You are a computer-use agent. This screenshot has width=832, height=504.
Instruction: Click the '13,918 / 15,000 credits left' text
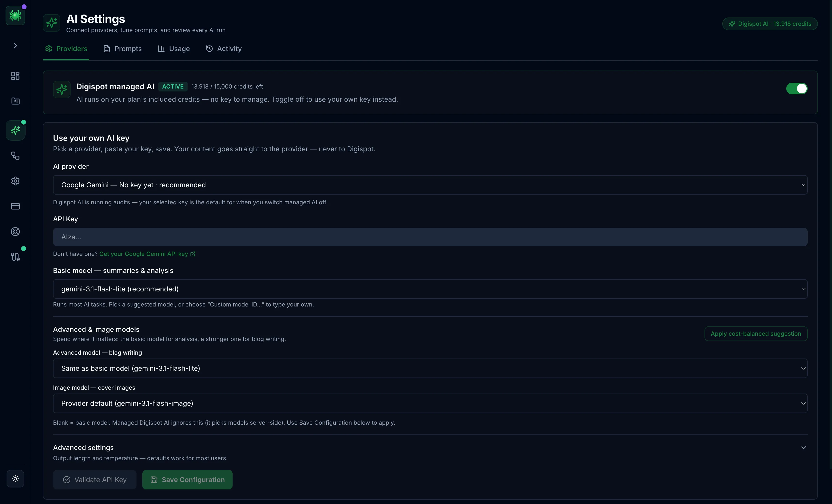227,86
